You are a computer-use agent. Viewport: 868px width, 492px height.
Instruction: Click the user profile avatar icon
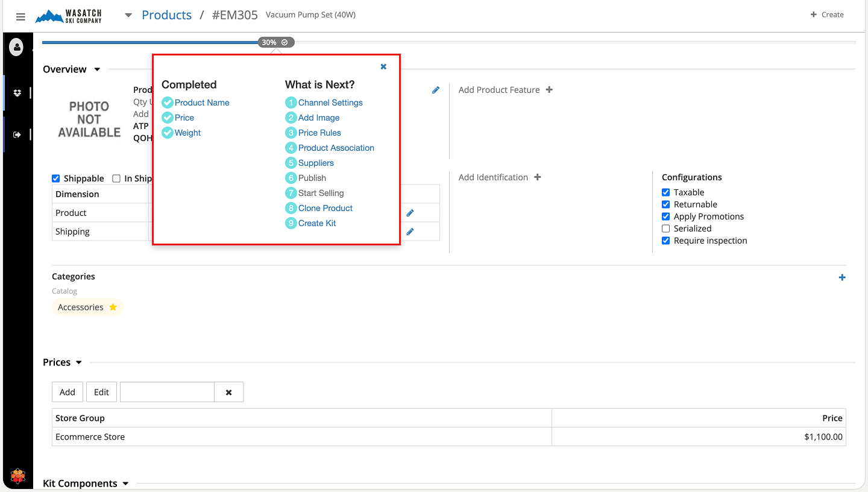coord(16,46)
